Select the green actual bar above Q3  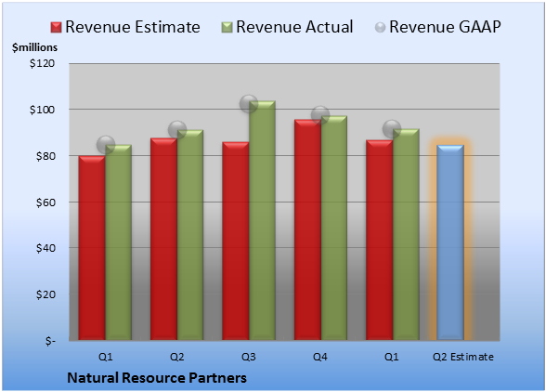click(x=262, y=220)
